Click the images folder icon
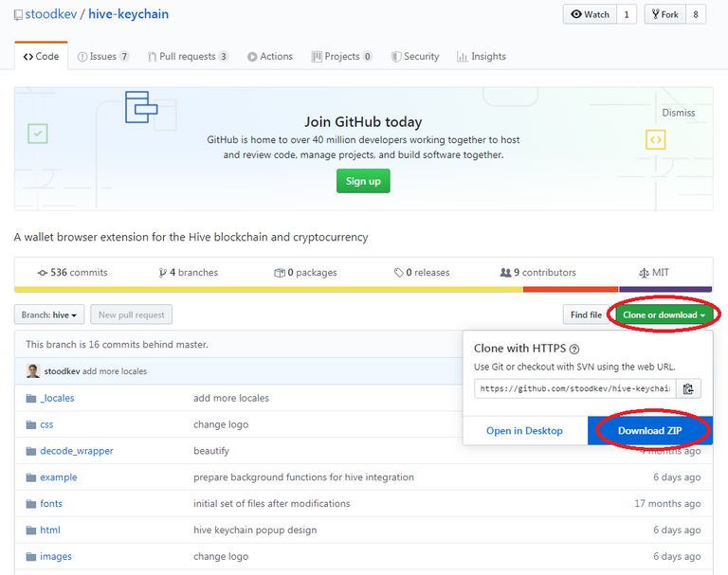The height and width of the screenshot is (575, 728). 31,556
